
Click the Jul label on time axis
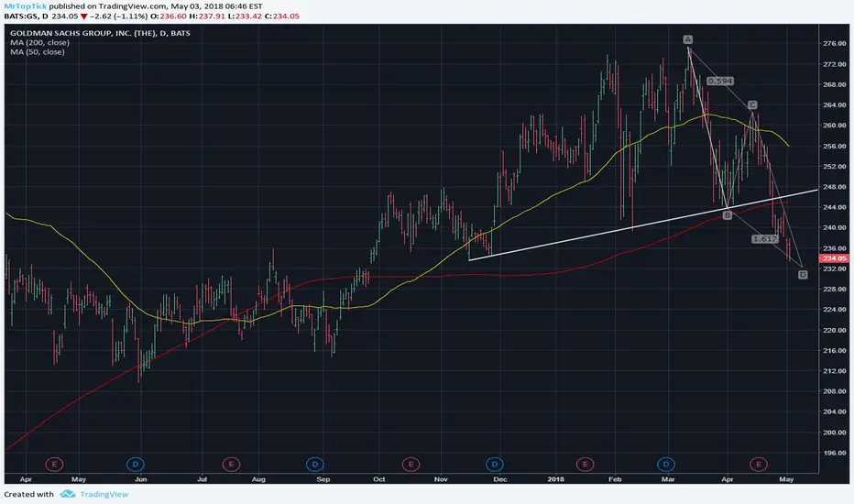pos(202,479)
